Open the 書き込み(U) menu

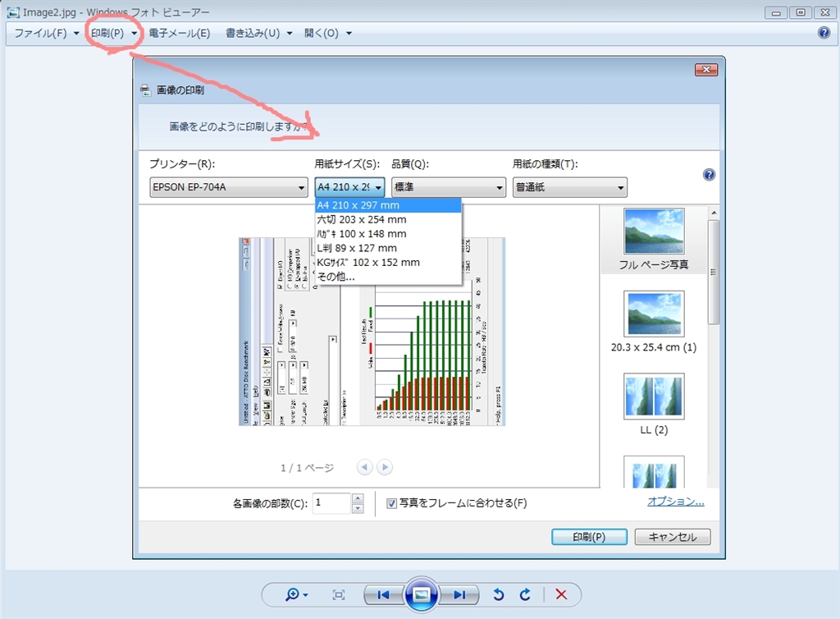pyautogui.click(x=258, y=33)
